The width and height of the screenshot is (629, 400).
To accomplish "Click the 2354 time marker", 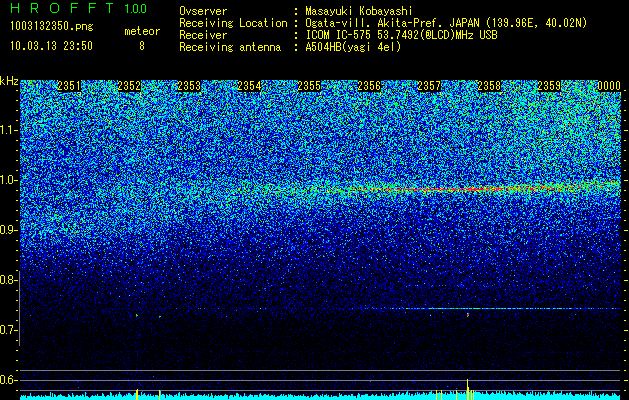I will pyautogui.click(x=249, y=86).
